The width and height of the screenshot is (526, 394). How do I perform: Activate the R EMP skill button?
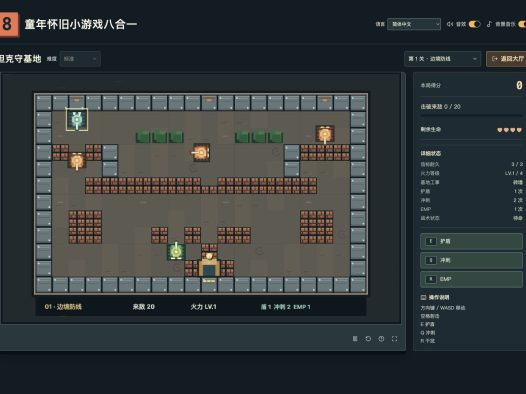coord(471,279)
